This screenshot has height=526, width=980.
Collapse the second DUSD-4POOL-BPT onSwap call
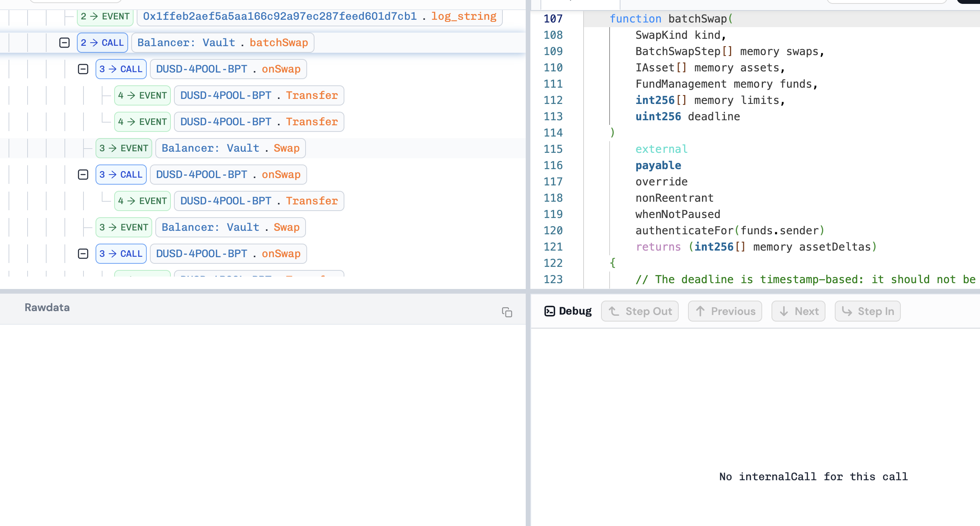(83, 175)
